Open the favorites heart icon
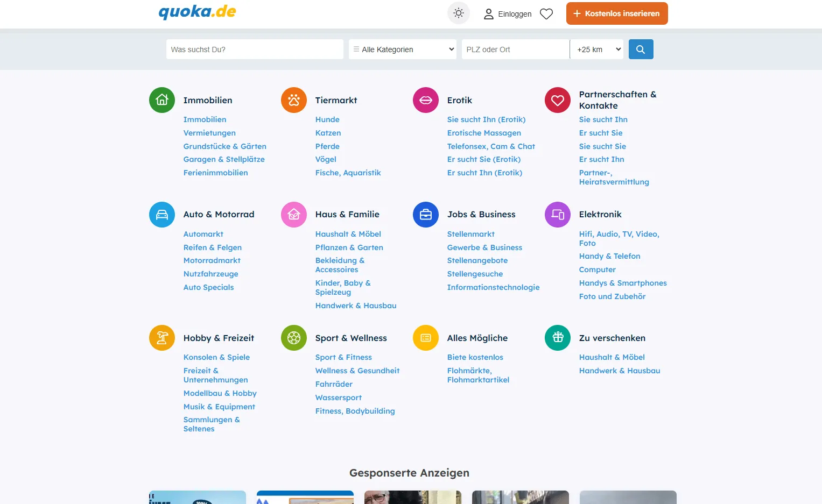The width and height of the screenshot is (822, 504). click(x=546, y=14)
